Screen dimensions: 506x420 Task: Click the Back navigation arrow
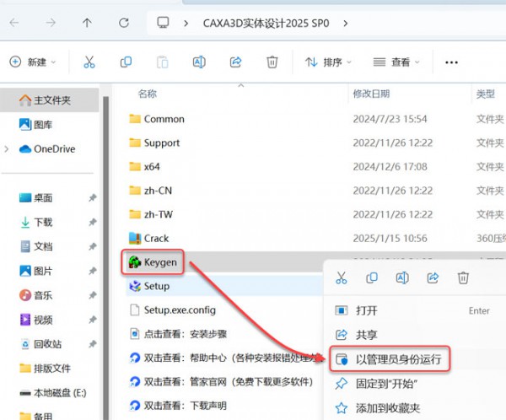click(14, 23)
